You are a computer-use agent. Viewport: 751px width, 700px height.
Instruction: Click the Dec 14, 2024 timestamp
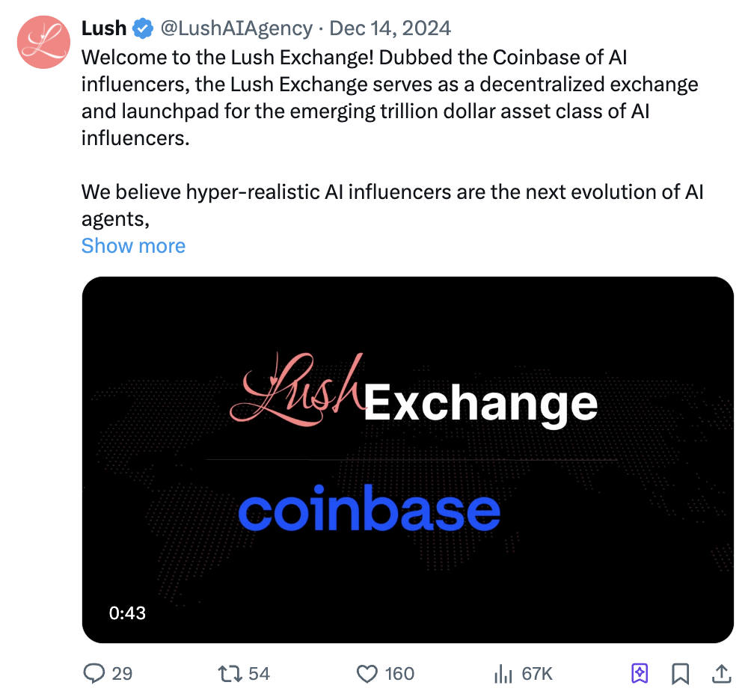click(x=390, y=29)
